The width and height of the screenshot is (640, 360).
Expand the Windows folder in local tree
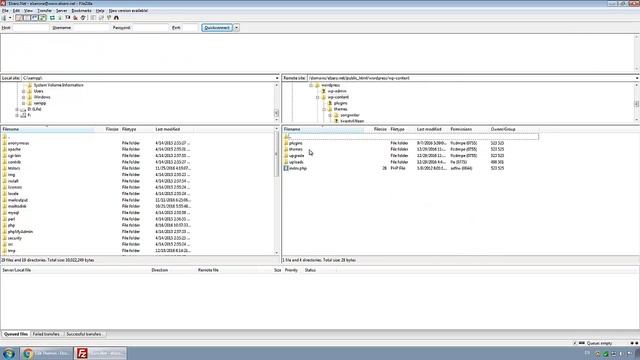[24, 98]
